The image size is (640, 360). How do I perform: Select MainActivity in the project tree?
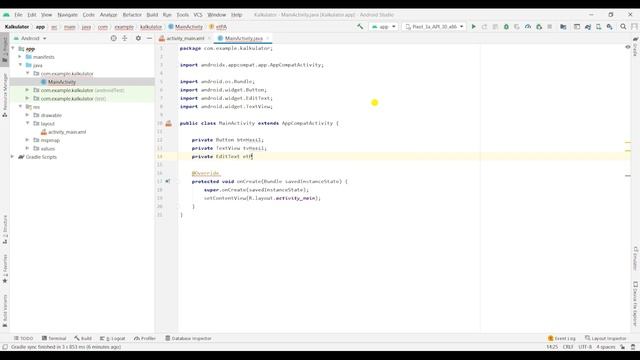pyautogui.click(x=62, y=82)
